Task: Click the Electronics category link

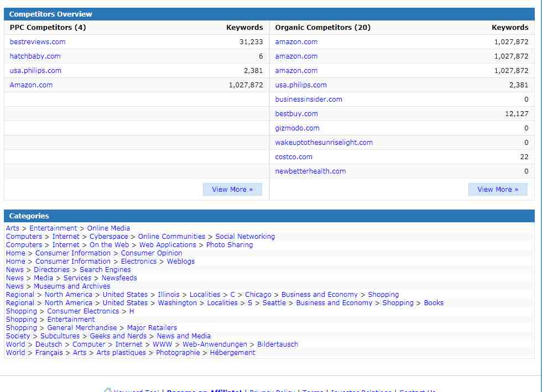Action: click(x=139, y=262)
